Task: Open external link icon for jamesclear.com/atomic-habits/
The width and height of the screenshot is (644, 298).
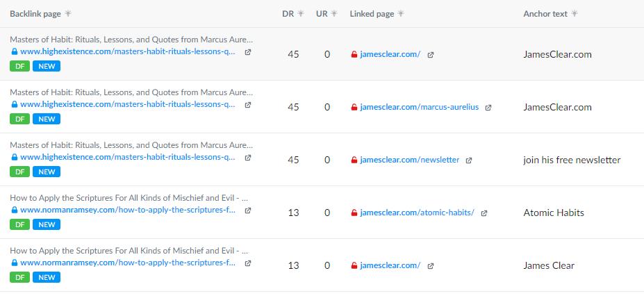Action: [x=484, y=213]
